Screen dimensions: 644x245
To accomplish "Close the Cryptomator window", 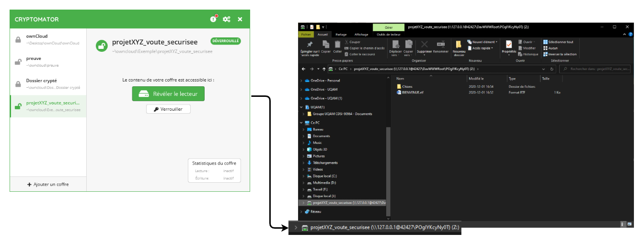I will (x=240, y=19).
